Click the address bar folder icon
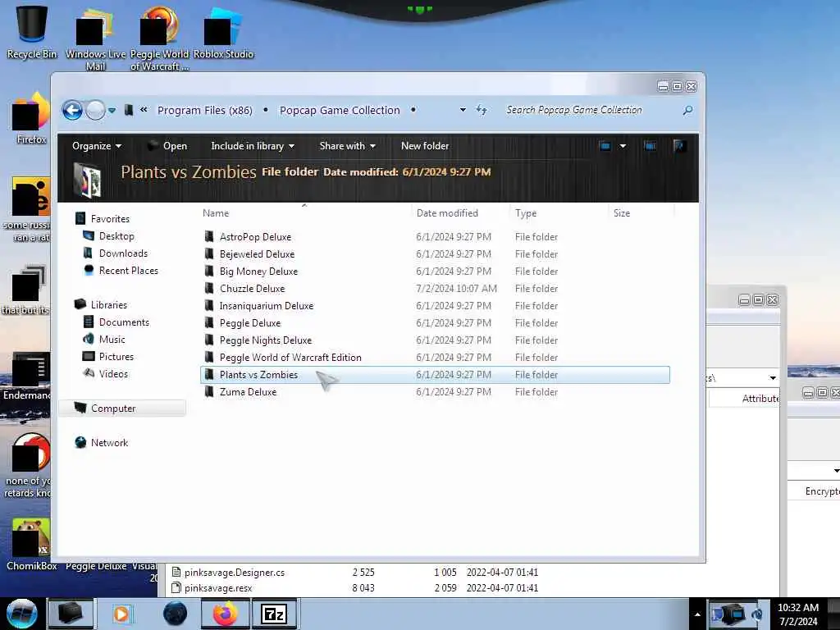 coord(129,110)
